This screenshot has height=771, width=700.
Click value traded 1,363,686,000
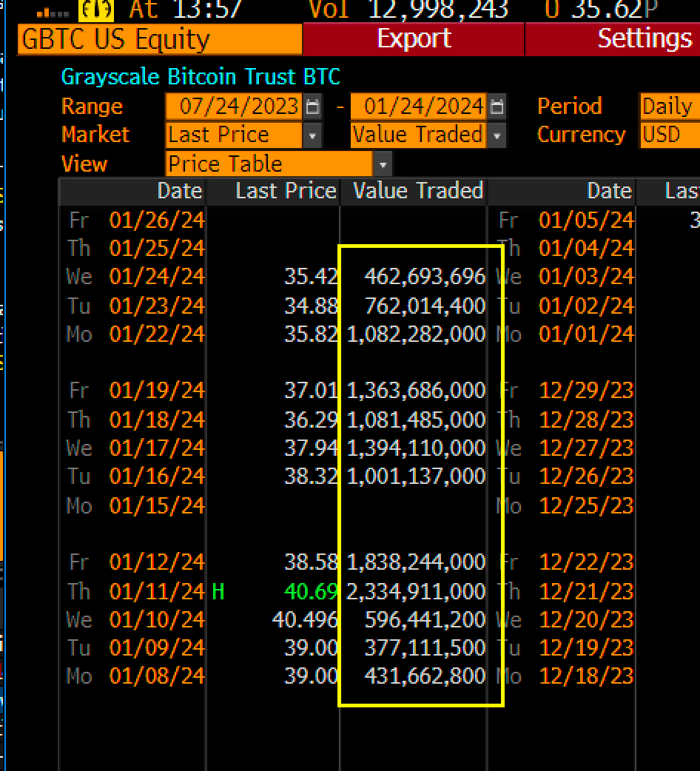click(x=416, y=391)
